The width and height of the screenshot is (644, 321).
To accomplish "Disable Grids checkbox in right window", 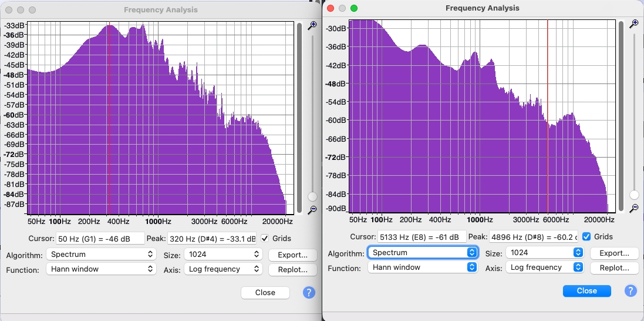I will tap(586, 236).
